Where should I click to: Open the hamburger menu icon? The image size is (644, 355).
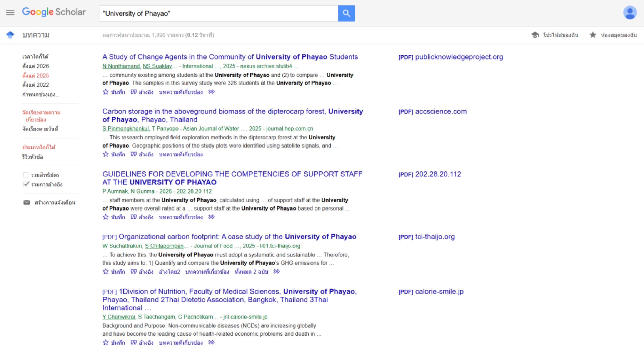click(x=10, y=12)
